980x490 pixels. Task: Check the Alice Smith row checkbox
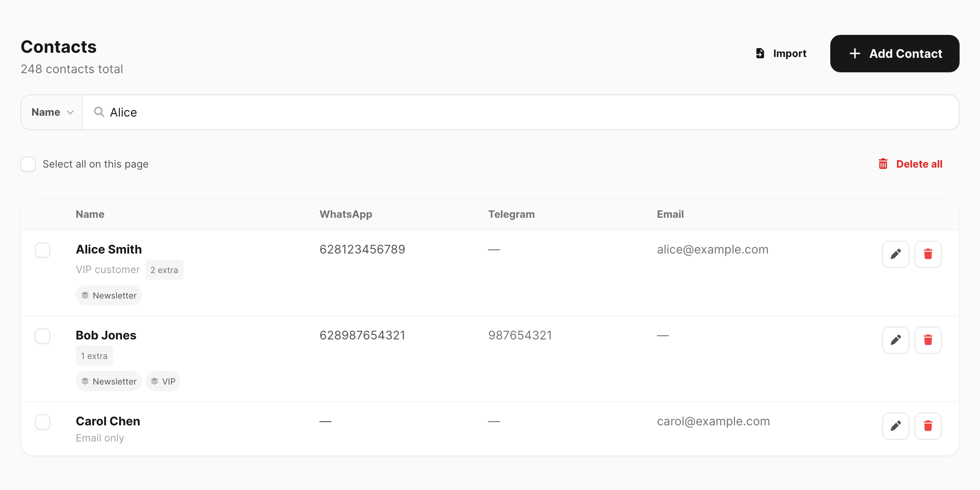point(43,250)
